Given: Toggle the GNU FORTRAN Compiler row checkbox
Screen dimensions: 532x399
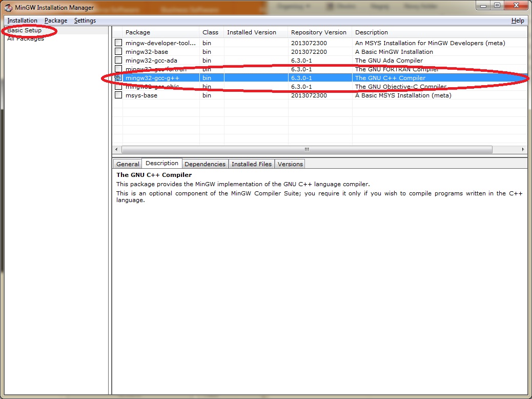Looking at the screenshot, I should 118,69.
